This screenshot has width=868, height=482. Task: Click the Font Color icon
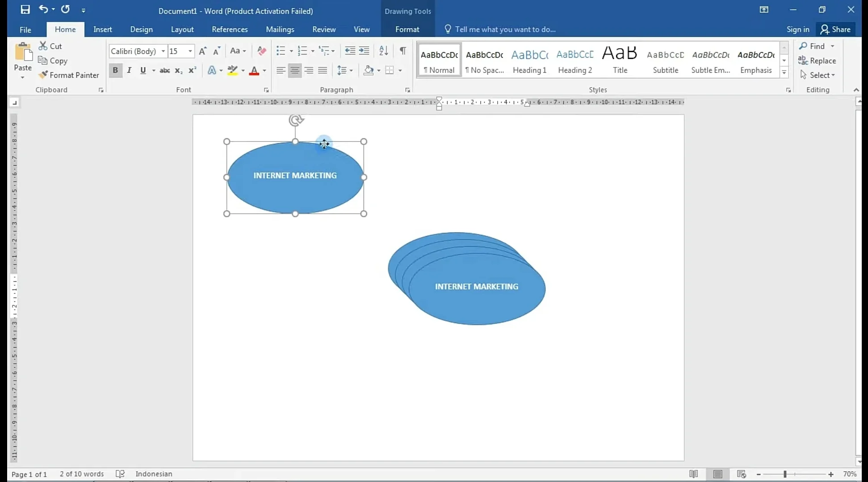pyautogui.click(x=254, y=71)
